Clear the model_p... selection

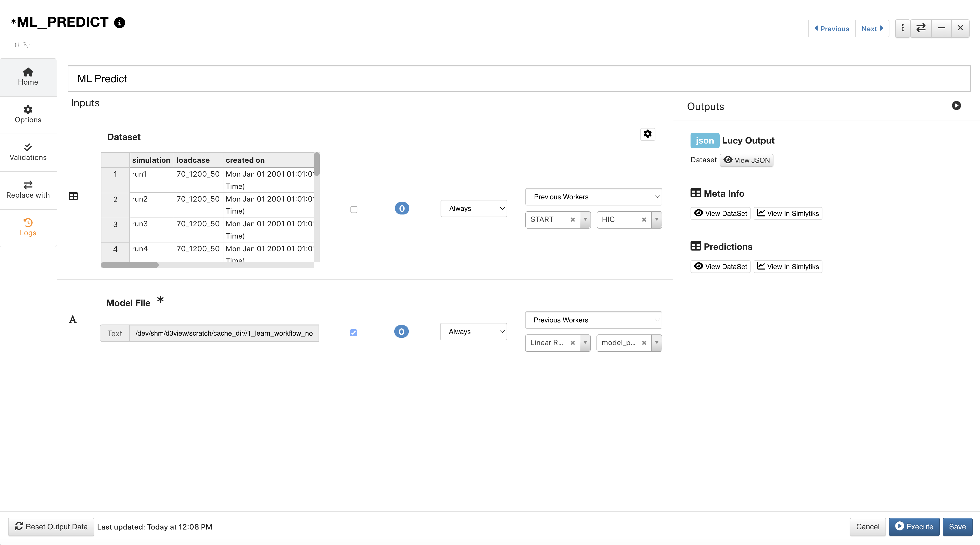point(644,343)
